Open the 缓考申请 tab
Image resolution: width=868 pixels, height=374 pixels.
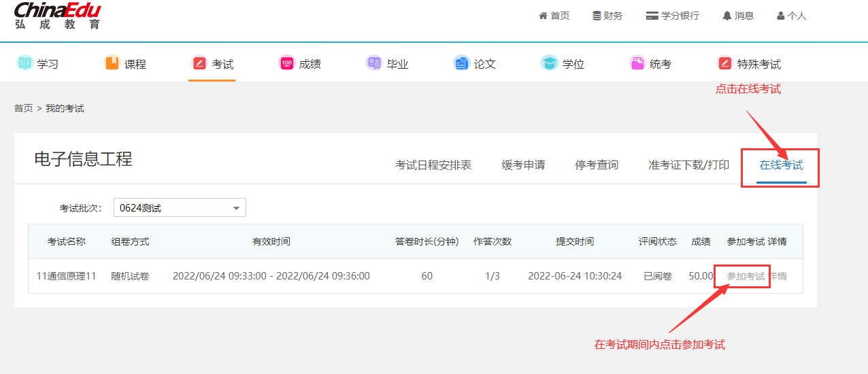523,165
